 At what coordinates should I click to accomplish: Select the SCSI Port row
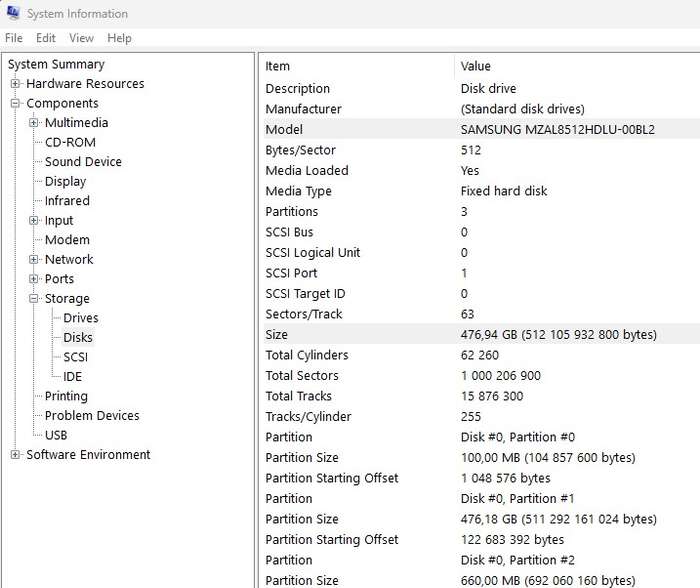tap(482, 273)
